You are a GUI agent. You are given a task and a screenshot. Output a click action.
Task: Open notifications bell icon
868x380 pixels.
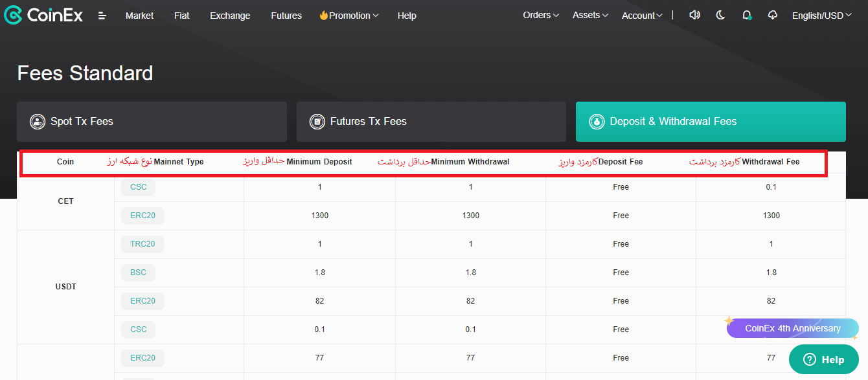(747, 15)
